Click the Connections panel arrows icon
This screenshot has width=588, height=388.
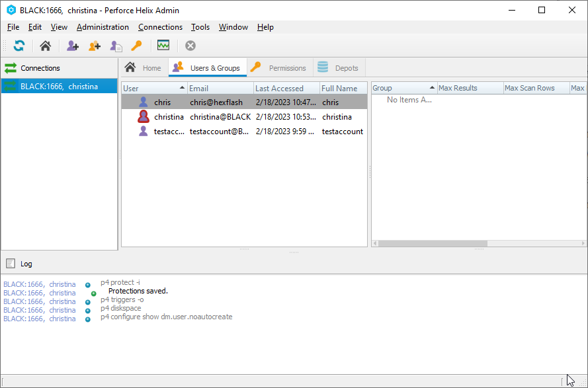[11, 68]
